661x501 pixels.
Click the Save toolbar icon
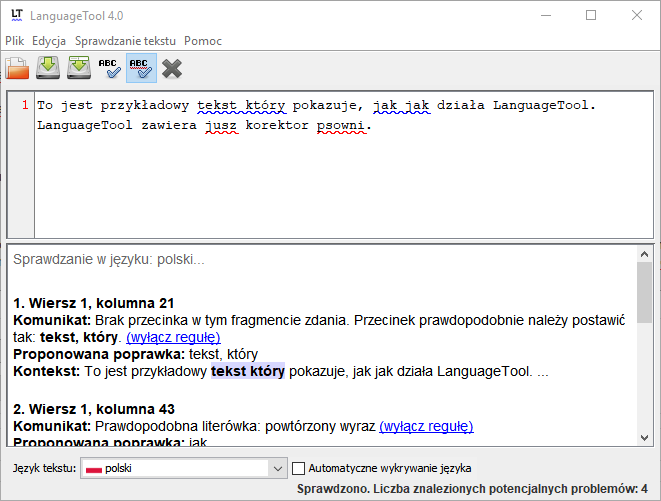coord(48,68)
